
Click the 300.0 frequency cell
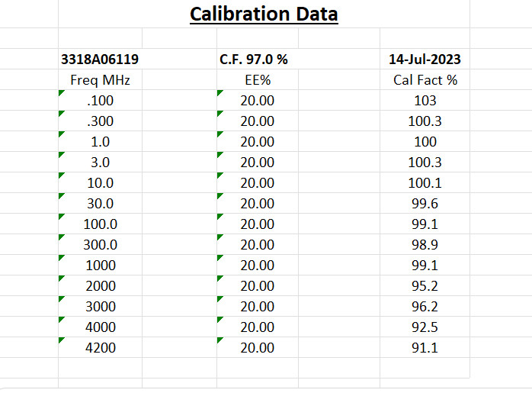coord(100,244)
